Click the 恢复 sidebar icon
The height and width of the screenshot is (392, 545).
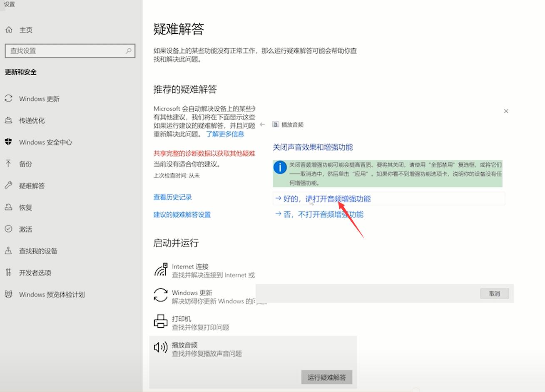[8, 207]
